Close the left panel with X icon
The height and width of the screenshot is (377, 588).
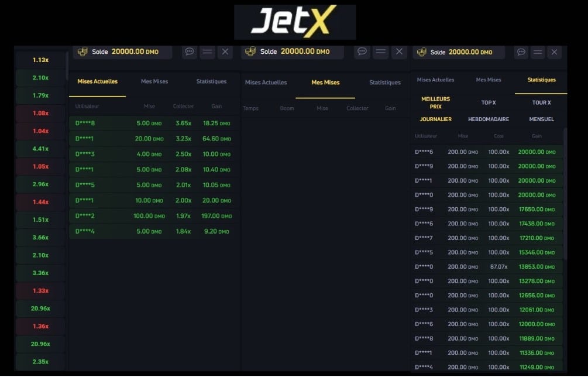click(x=225, y=52)
